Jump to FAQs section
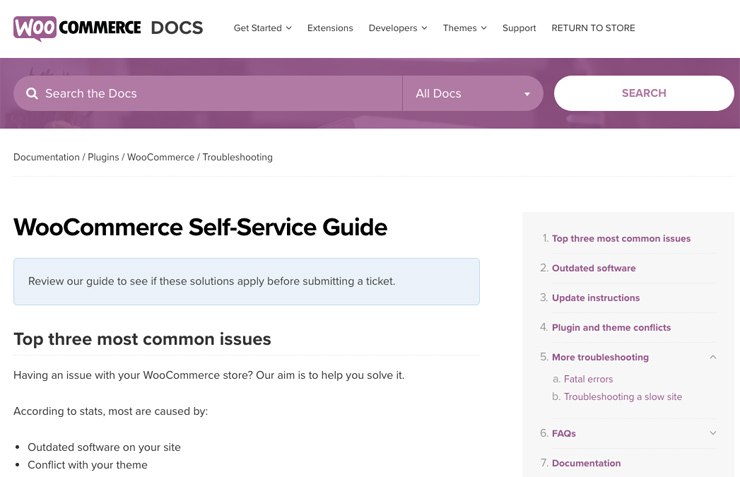 point(563,433)
